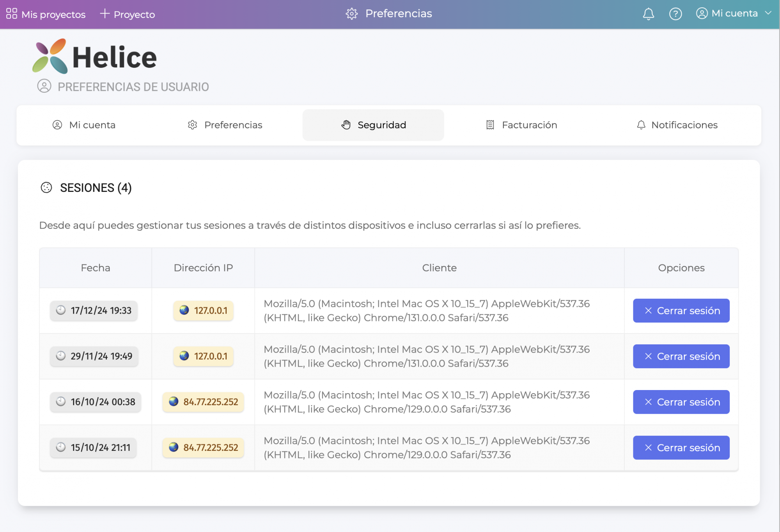780x532 pixels.
Task: Click the clock icon in 29/11/24 row
Action: click(61, 356)
